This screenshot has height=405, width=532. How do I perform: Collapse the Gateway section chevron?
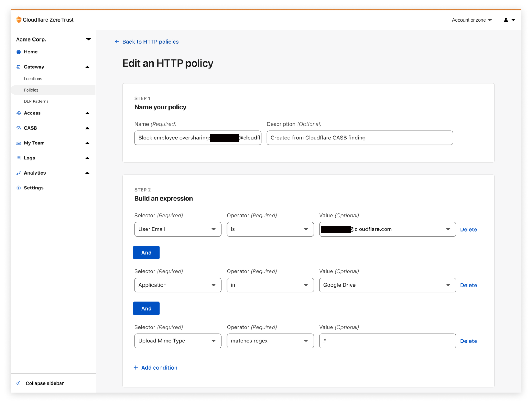87,67
